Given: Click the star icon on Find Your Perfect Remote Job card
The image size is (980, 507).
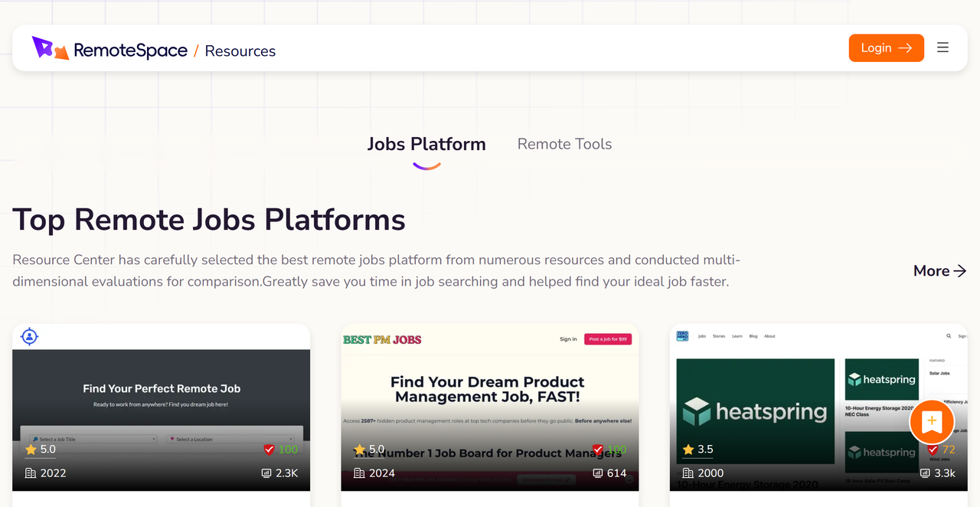Looking at the screenshot, I should click(x=31, y=450).
